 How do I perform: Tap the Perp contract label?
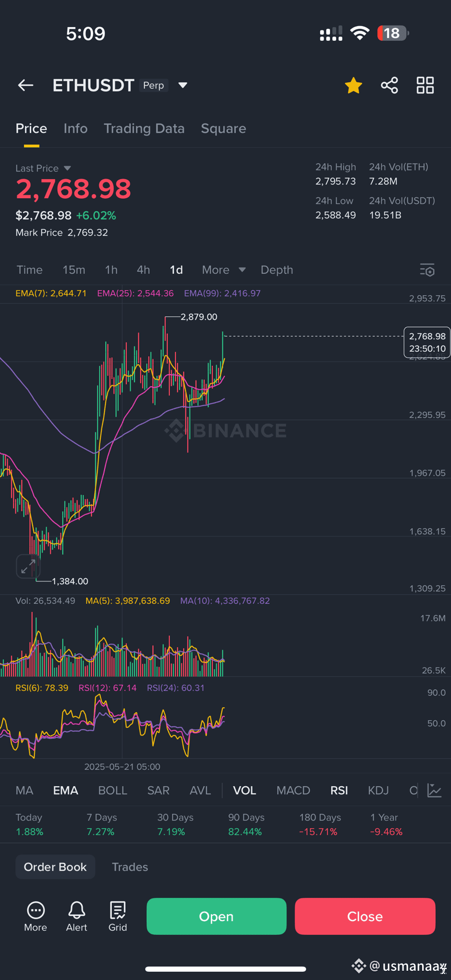click(153, 85)
